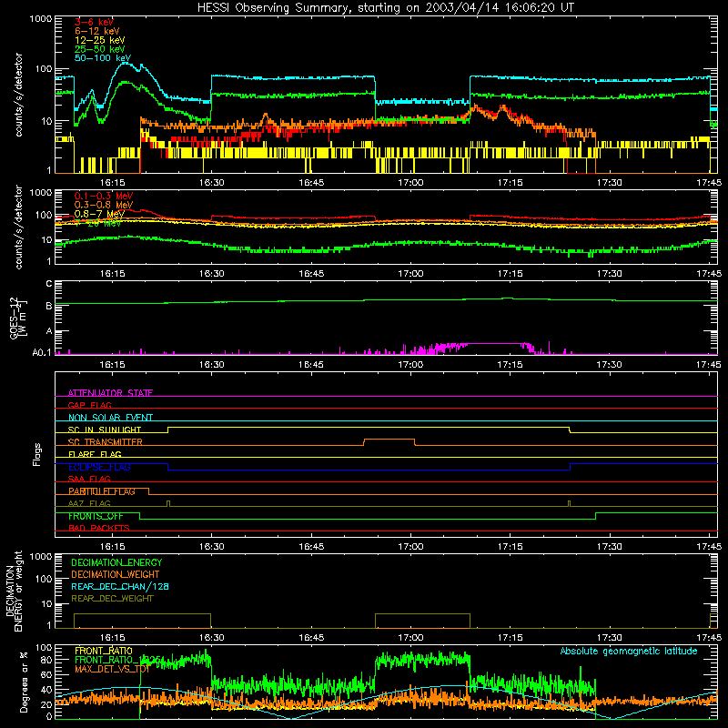Select the MAX_DET_VS_TOT legend label
The image size is (728, 728).
coord(112,669)
